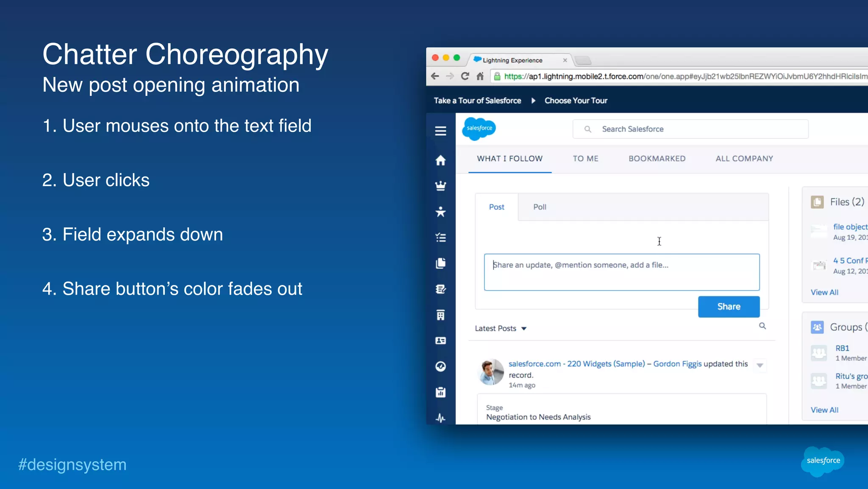The image size is (868, 489).
Task: Click the RB1 group avatar icon
Action: [x=819, y=353]
